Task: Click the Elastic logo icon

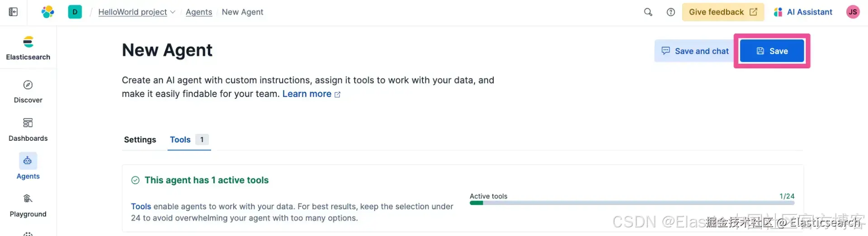Action: pyautogui.click(x=47, y=12)
